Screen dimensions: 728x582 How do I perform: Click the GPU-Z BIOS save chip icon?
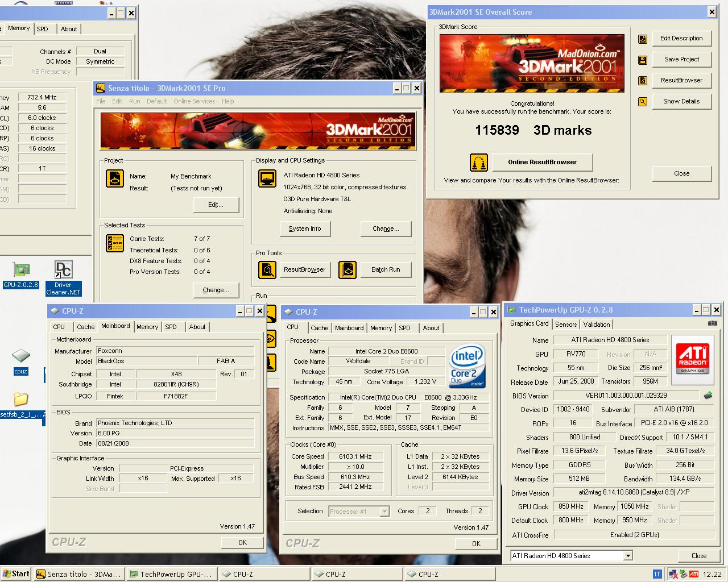click(x=708, y=395)
